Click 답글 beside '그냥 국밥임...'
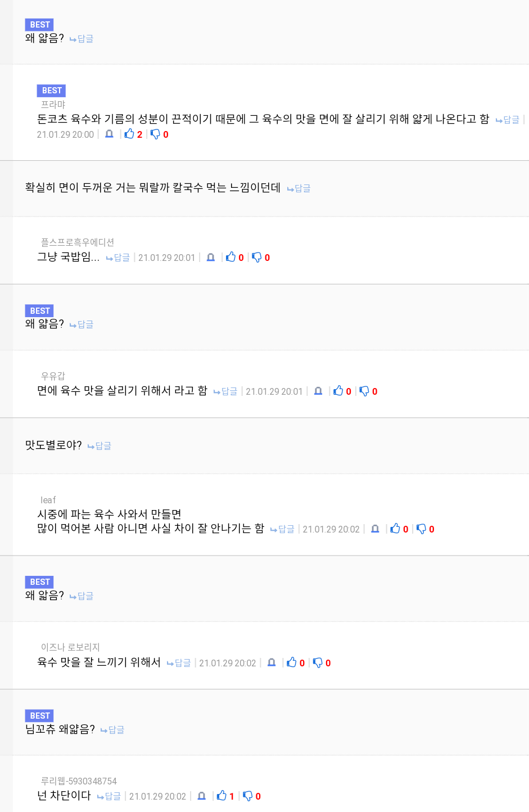Screen dimensions: 529x812 click(118, 258)
